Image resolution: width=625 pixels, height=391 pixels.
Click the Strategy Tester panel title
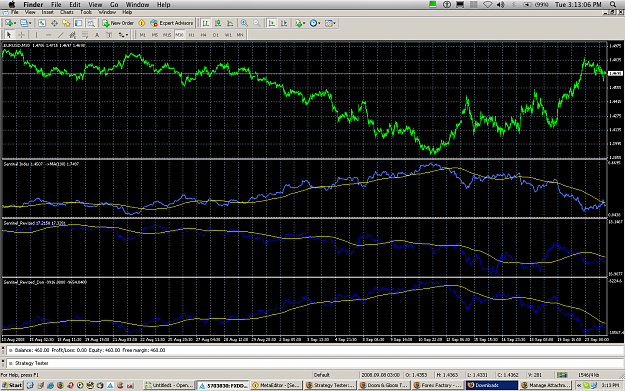[31, 363]
